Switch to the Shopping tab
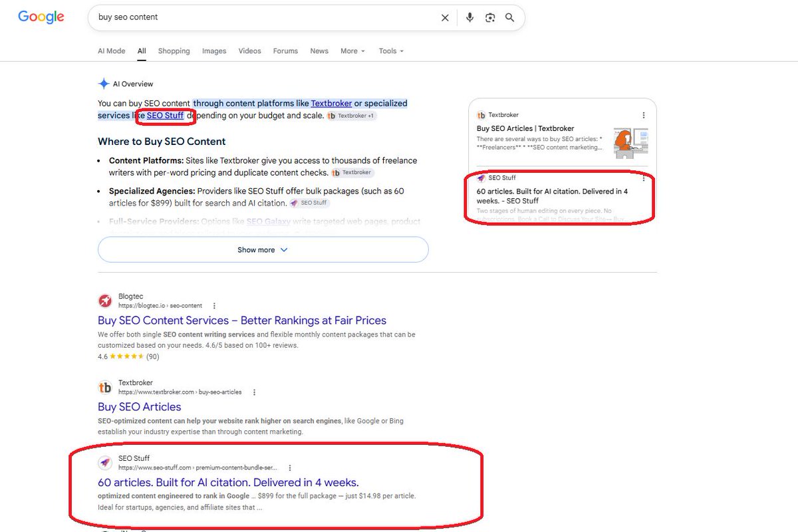Screen dimensions: 798x532 [x=174, y=51]
